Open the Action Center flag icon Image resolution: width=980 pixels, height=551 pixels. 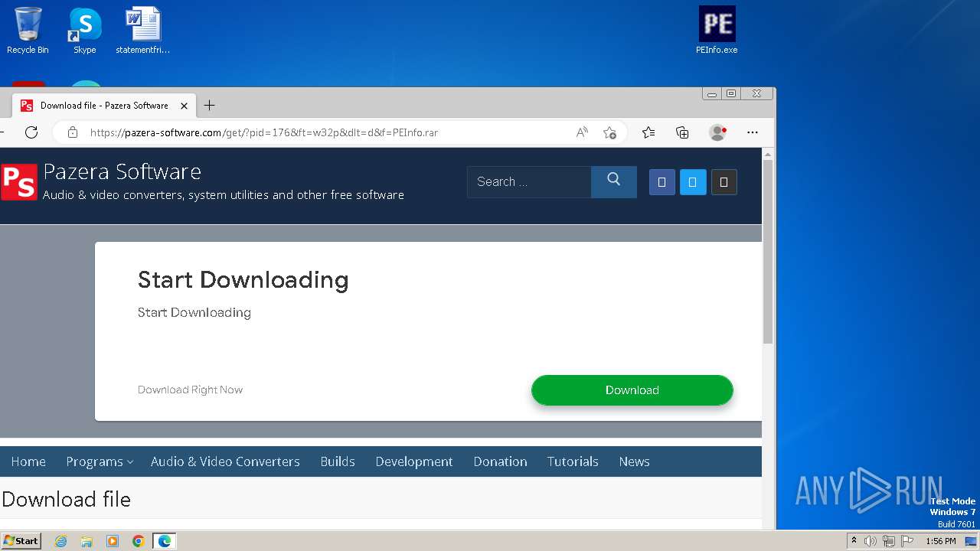click(x=907, y=541)
